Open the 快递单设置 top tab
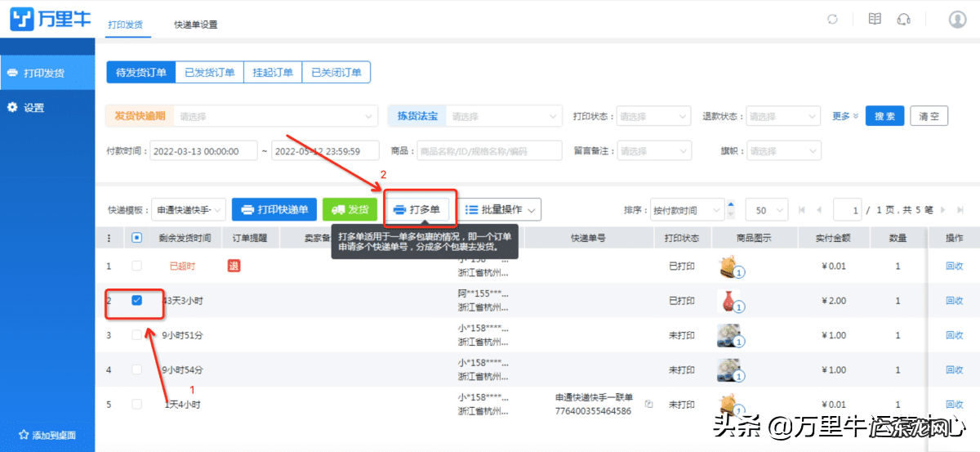The image size is (980, 452). [195, 25]
